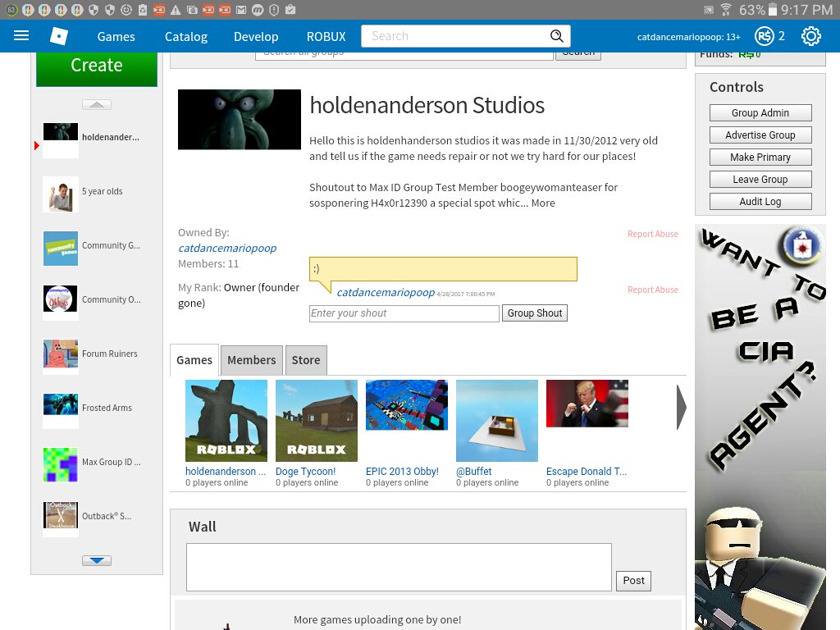Click the Leave Group button
840x630 pixels.
tap(760, 180)
